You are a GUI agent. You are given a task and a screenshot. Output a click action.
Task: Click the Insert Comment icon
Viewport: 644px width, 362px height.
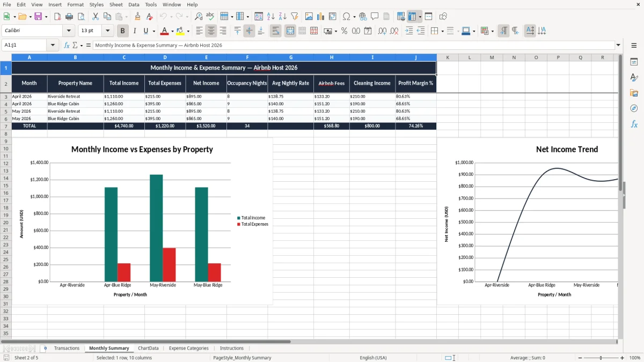click(x=375, y=17)
